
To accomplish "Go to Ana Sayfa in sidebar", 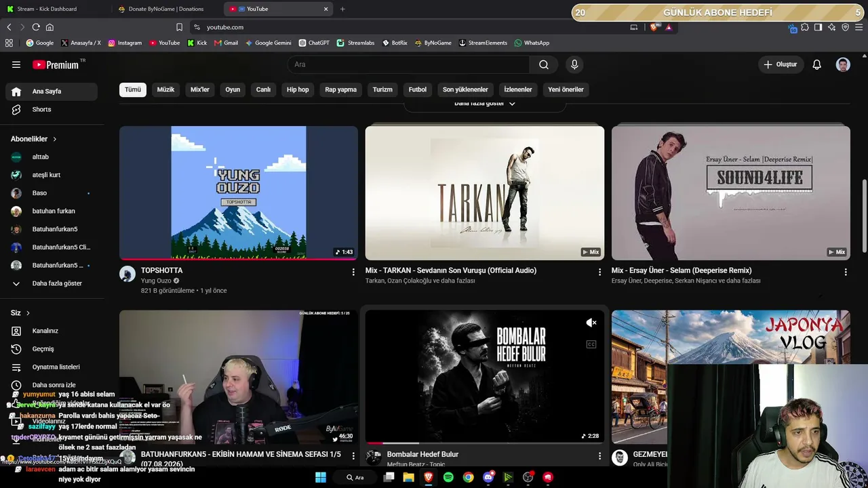I will point(52,91).
